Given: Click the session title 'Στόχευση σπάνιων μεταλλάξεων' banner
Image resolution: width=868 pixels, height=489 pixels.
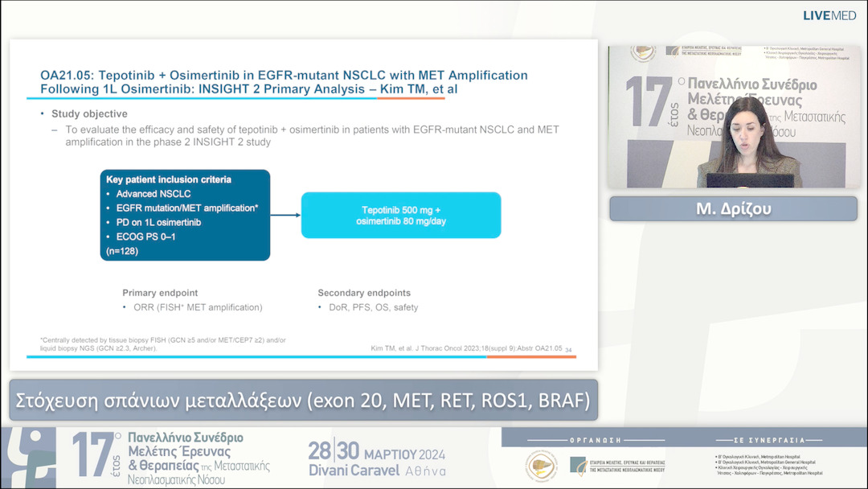Looking at the screenshot, I should [x=303, y=400].
